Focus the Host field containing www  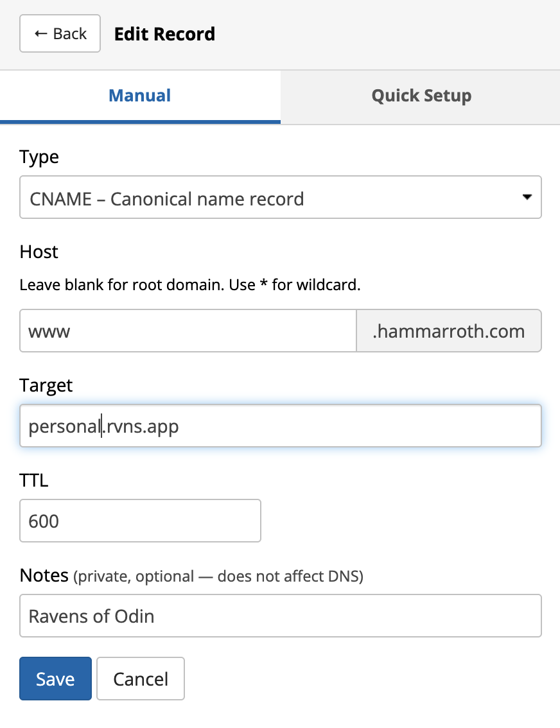188,331
